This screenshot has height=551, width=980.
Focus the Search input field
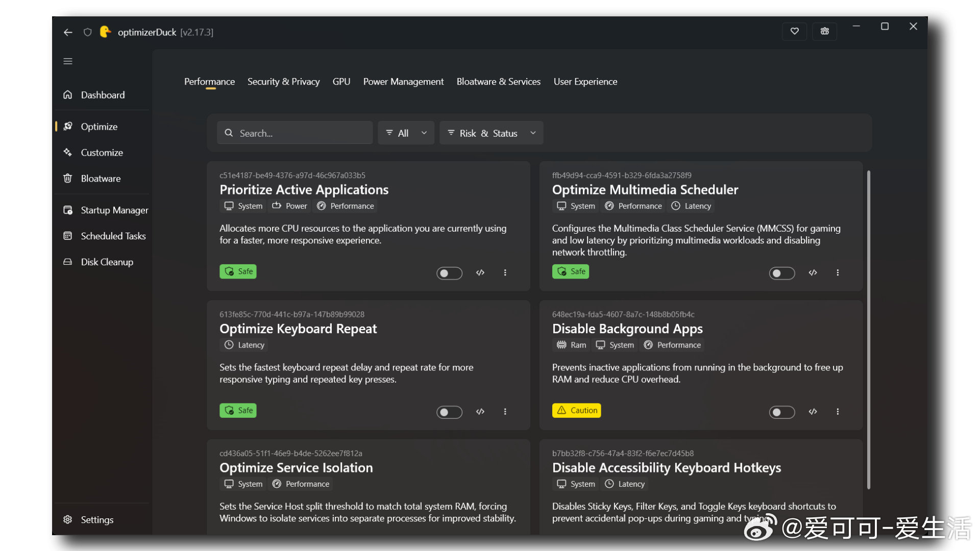point(295,133)
